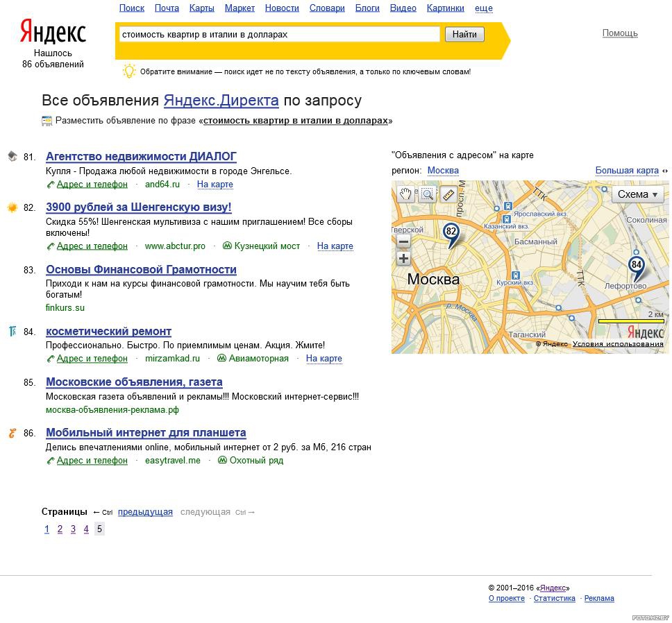Open the Реклама footer link
The width and height of the screenshot is (672, 623).
599,598
